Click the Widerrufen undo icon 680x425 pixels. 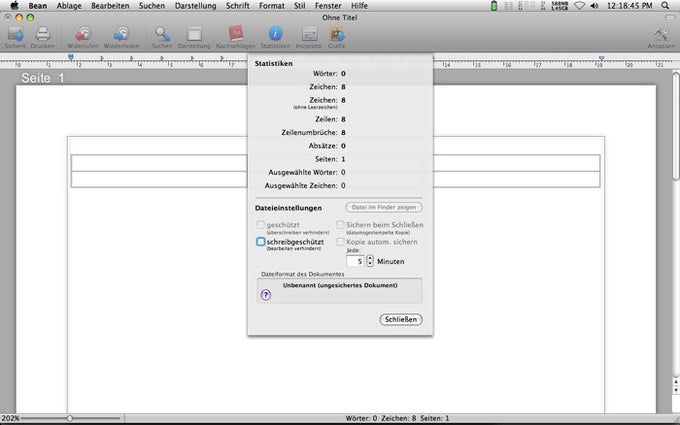82,34
